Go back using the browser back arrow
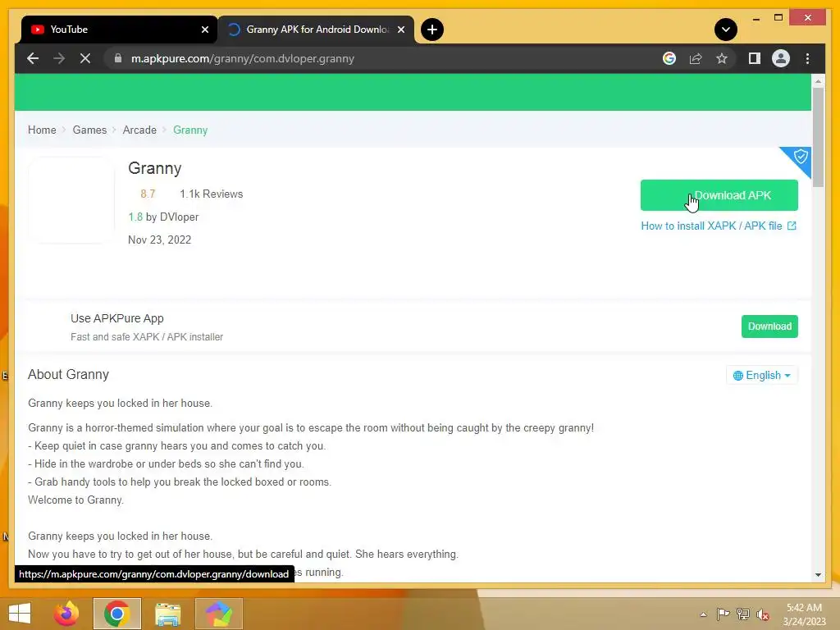This screenshot has height=630, width=840. (33, 58)
